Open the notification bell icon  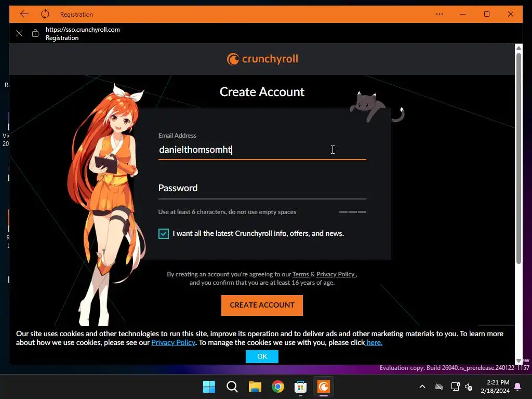pyautogui.click(x=518, y=387)
